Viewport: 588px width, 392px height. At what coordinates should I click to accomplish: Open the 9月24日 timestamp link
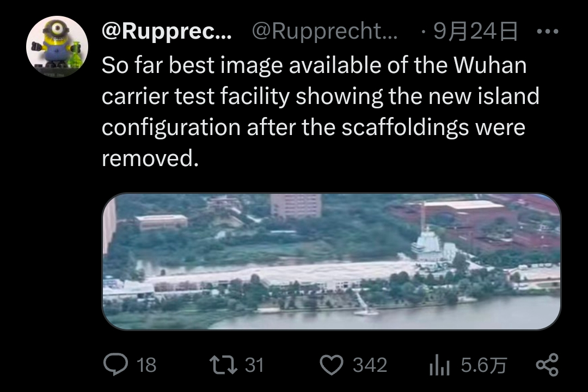[x=475, y=31]
